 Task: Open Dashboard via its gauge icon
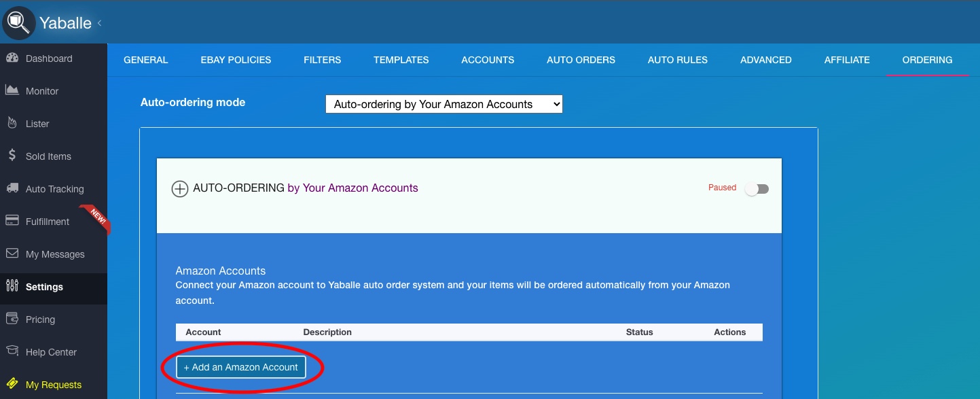(12, 58)
